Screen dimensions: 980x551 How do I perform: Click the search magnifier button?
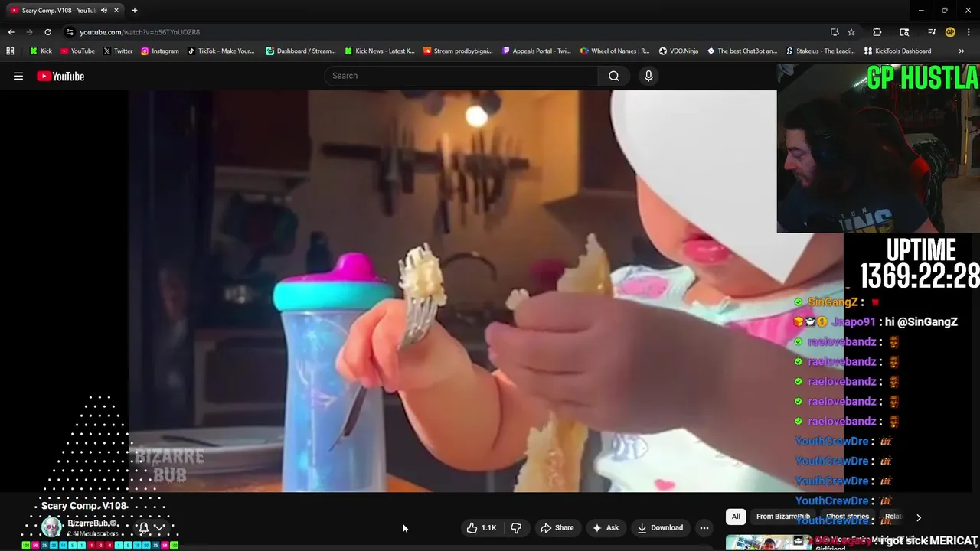[613, 76]
